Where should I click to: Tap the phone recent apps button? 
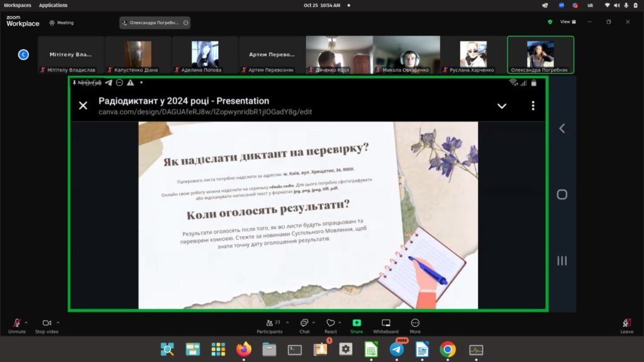coord(562,261)
